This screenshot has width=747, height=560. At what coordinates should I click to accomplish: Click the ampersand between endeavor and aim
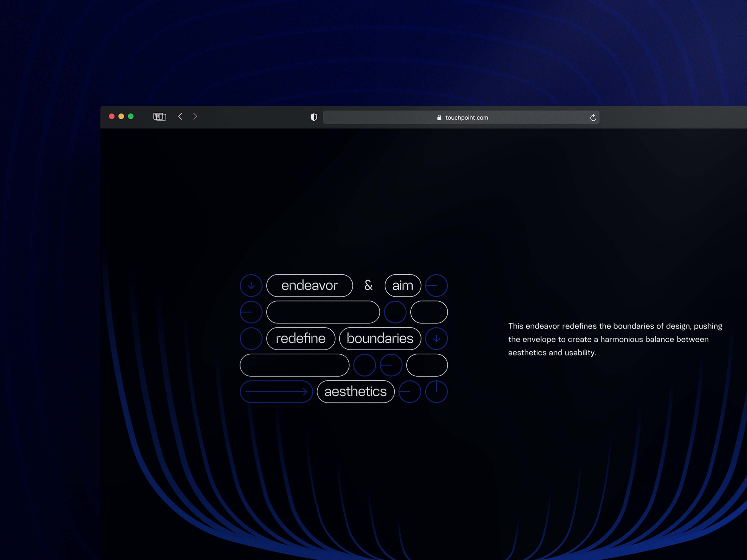coord(369,285)
